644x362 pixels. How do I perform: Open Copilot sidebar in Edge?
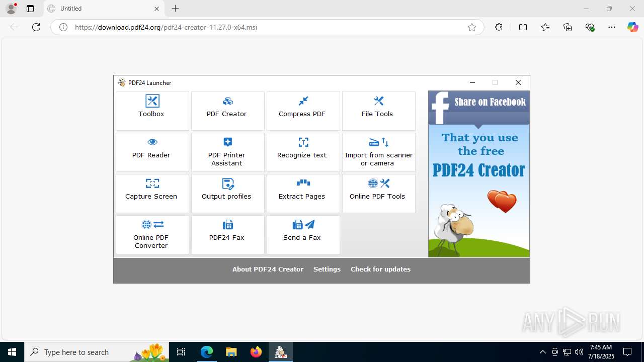(x=632, y=27)
